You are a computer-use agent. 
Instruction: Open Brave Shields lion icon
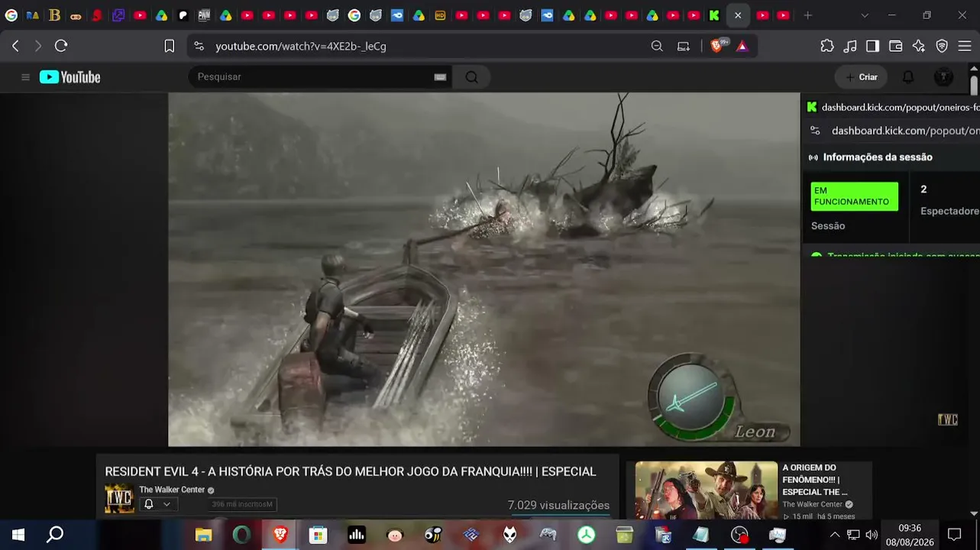click(716, 46)
